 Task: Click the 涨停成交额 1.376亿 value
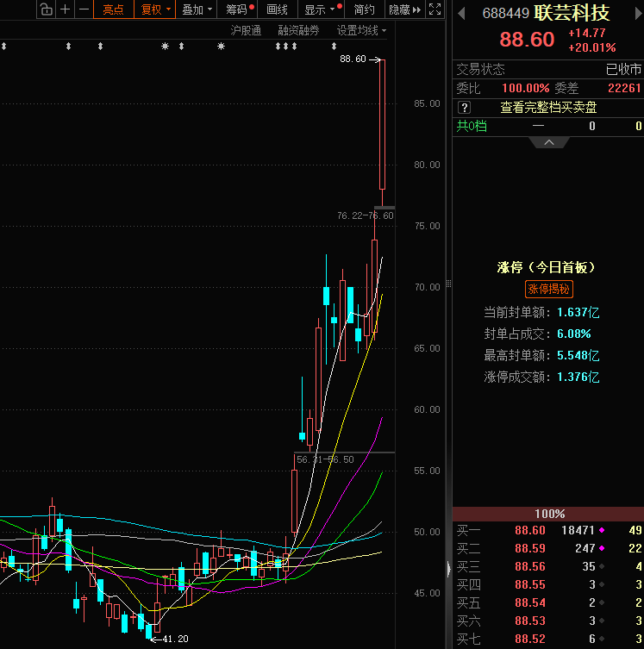coord(578,377)
